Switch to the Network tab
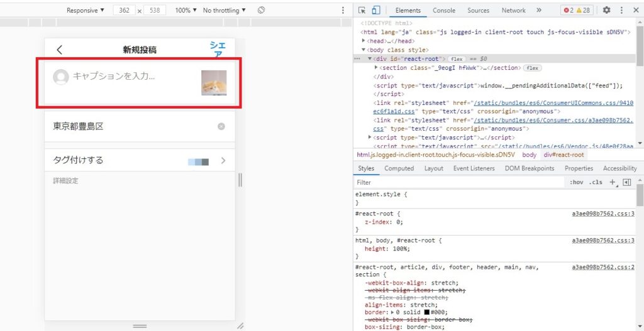The height and width of the screenshot is (331, 644). [513, 10]
